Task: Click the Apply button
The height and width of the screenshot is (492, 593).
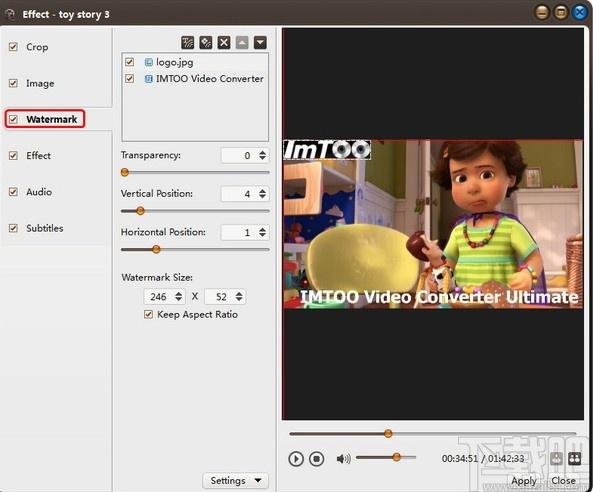Action: click(524, 481)
